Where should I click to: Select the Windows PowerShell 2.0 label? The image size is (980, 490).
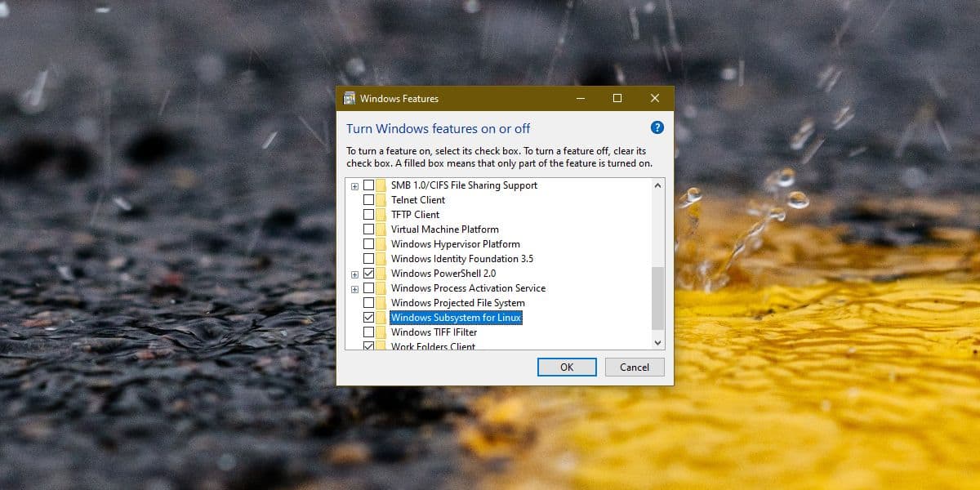click(443, 274)
